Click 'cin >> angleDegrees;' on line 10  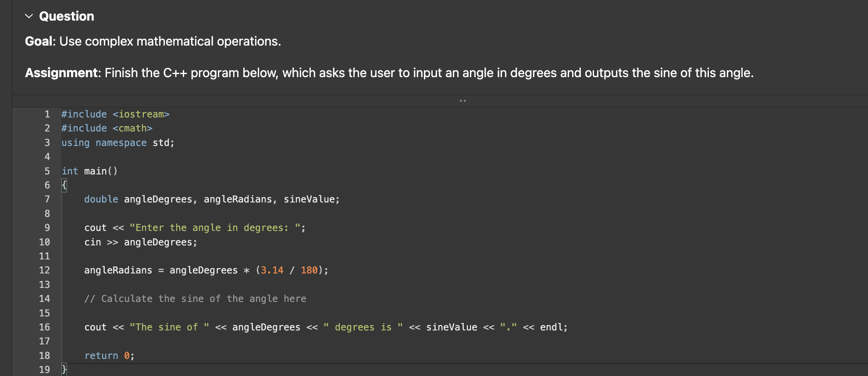(x=141, y=242)
